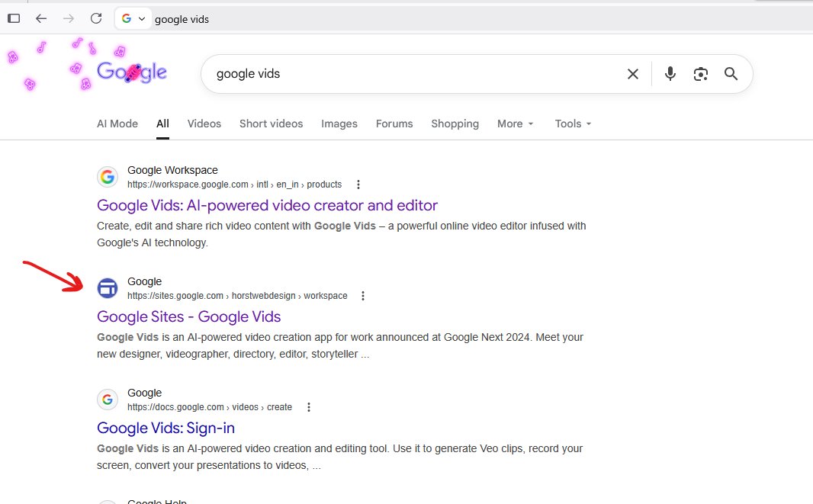The height and width of the screenshot is (504, 813).
Task: Switch to the AI Mode tab
Action: (x=117, y=124)
